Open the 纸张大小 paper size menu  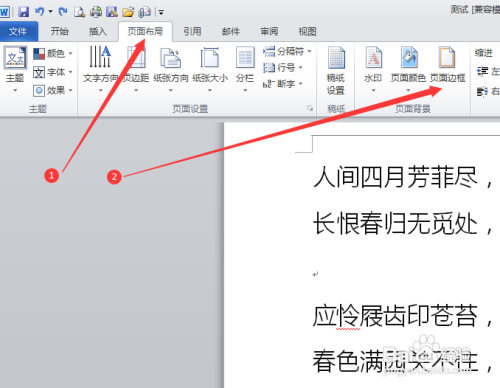[210, 69]
